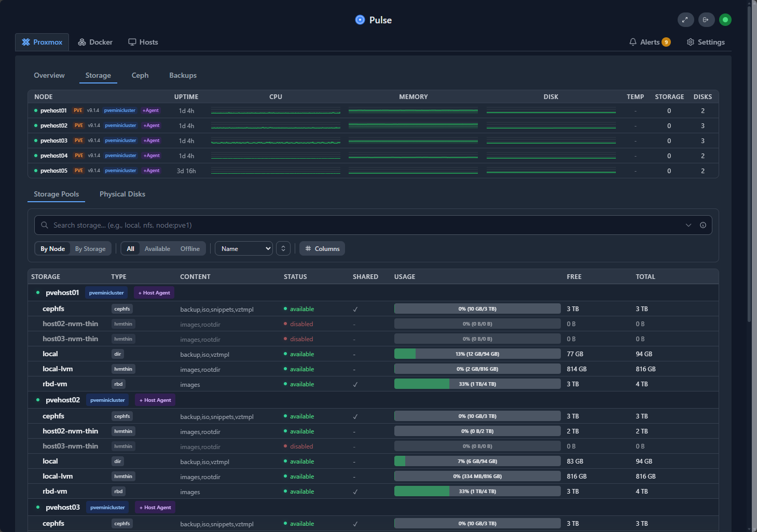Filter storage list to Available only
The width and height of the screenshot is (757, 532).
coord(157,248)
